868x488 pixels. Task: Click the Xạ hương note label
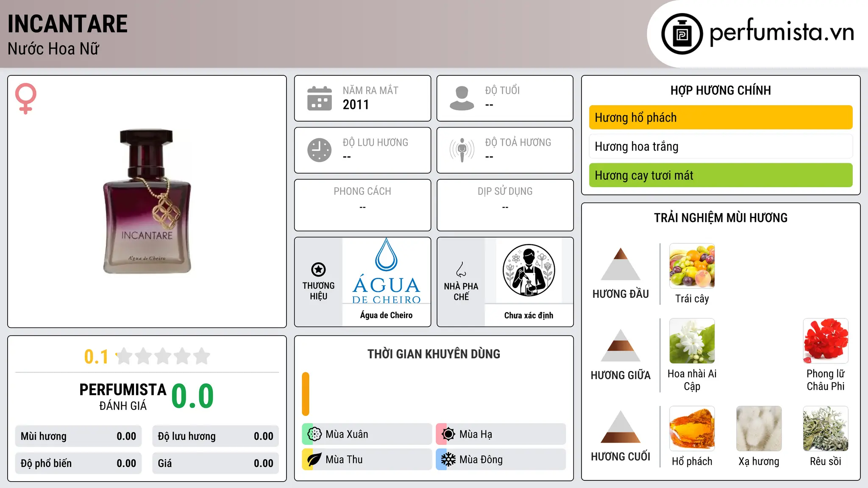click(759, 461)
